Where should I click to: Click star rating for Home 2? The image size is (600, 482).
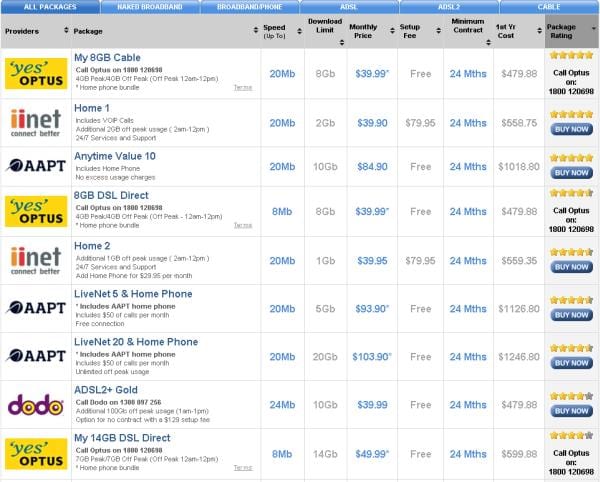571,252
